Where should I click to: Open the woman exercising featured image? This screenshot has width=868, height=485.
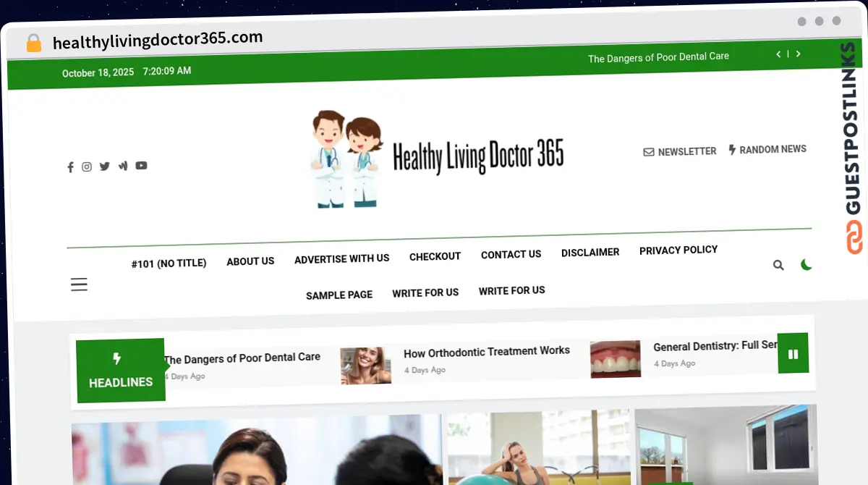(x=538, y=447)
